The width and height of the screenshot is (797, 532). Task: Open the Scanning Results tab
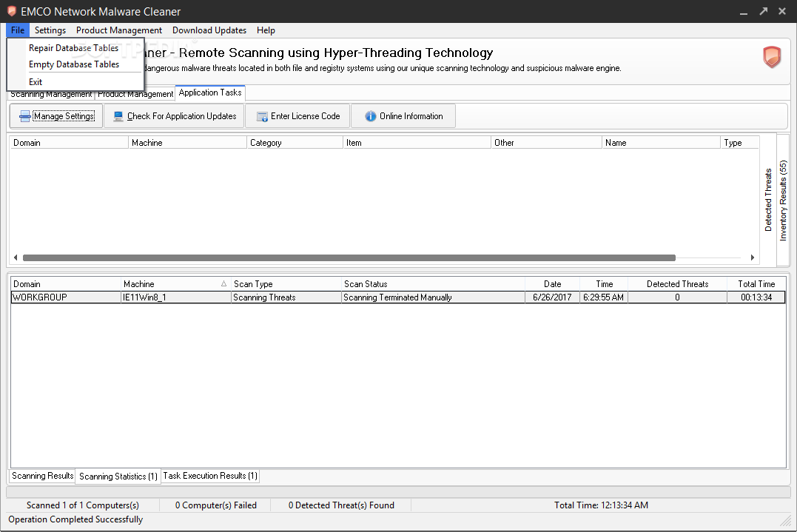click(43, 476)
